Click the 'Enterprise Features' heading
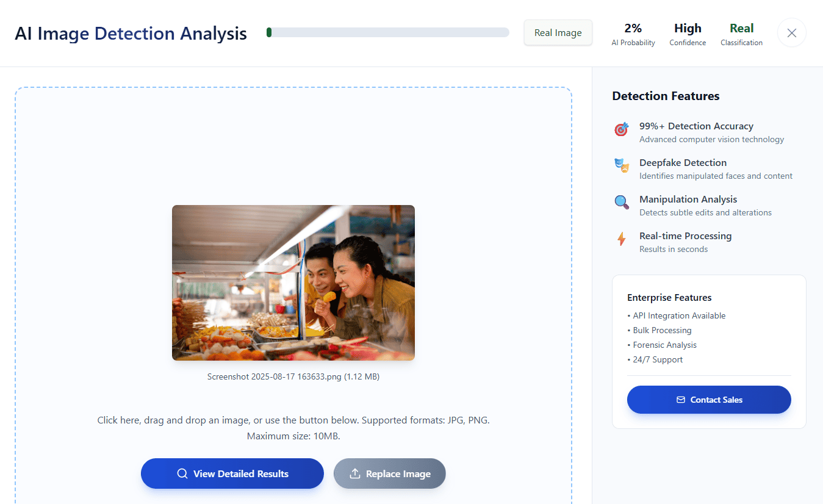Image resolution: width=823 pixels, height=504 pixels. 669,298
